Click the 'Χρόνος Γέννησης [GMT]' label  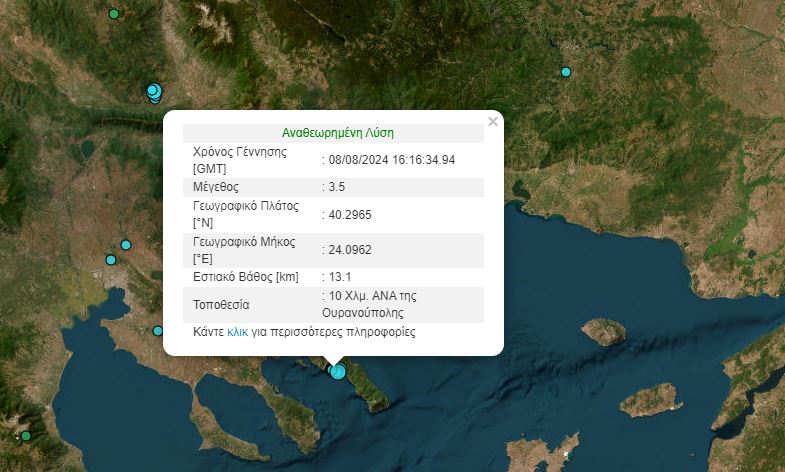[240, 160]
